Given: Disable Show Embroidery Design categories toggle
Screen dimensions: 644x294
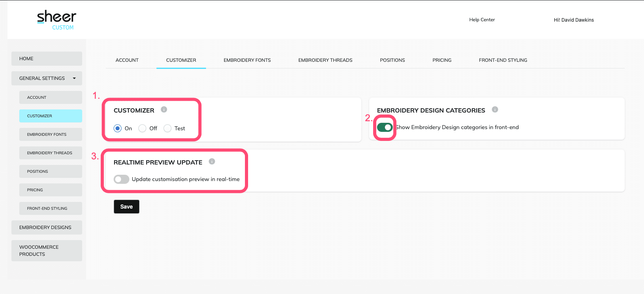Looking at the screenshot, I should point(385,127).
